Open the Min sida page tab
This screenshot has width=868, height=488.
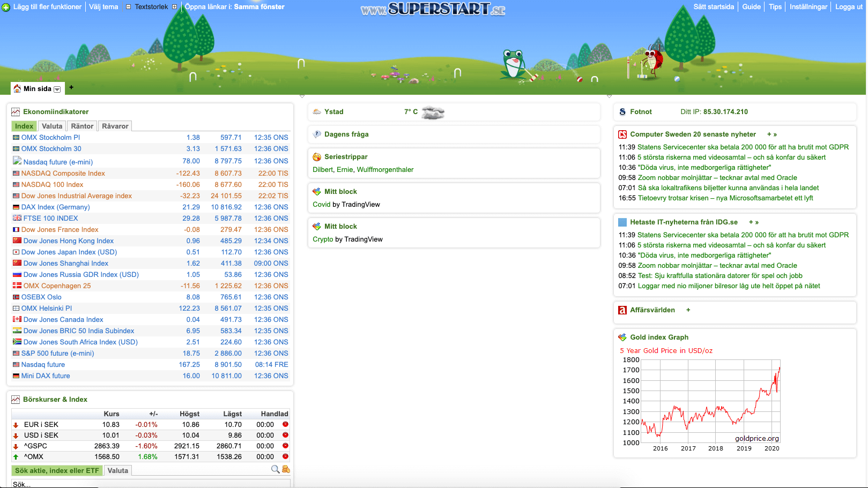coord(38,89)
